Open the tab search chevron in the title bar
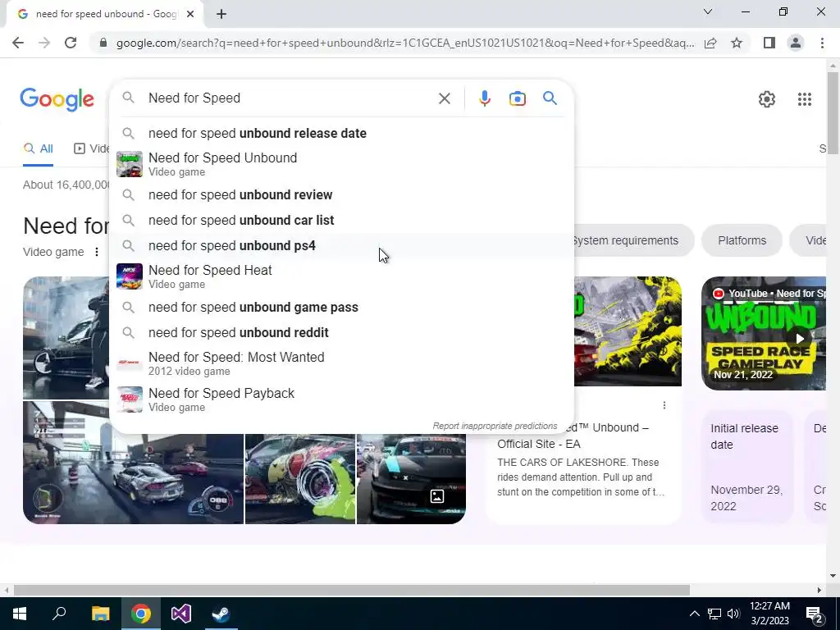Image resolution: width=840 pixels, height=630 pixels. 708,11
